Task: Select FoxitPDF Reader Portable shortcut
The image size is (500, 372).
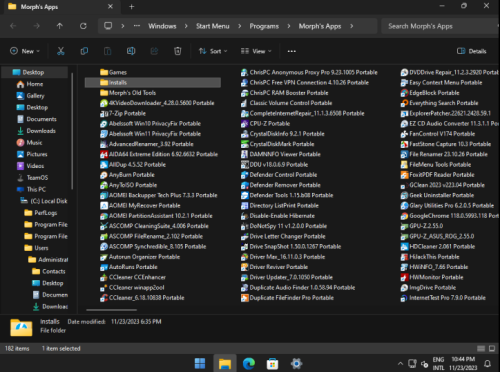Action: click(x=437, y=175)
